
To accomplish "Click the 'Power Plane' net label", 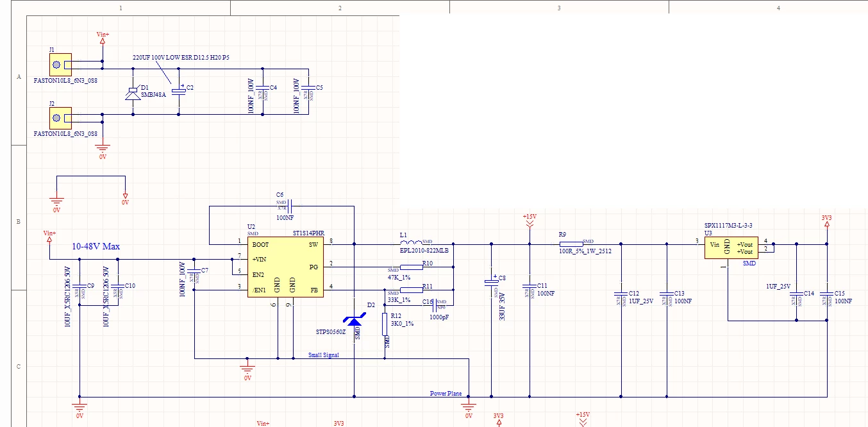I will (x=446, y=394).
